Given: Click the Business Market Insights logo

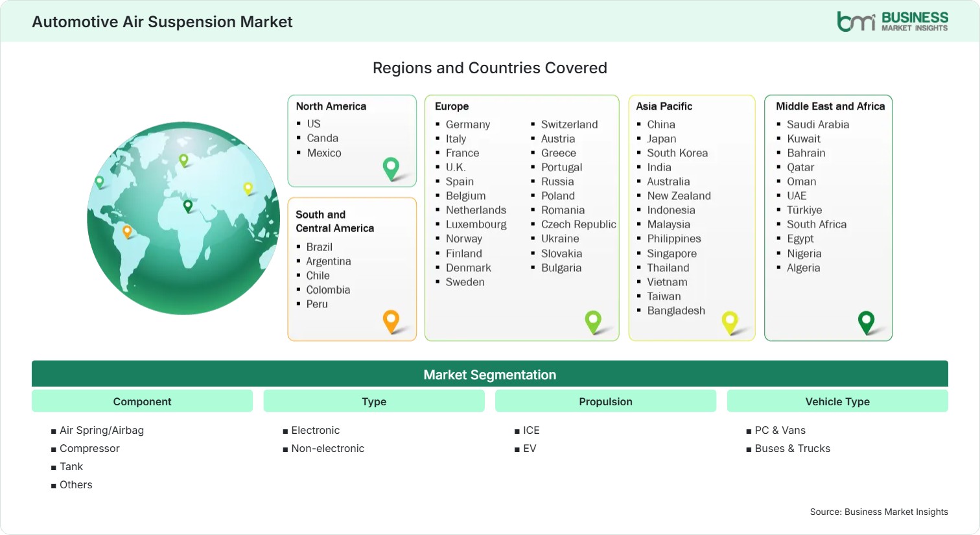Looking at the screenshot, I should click(892, 21).
